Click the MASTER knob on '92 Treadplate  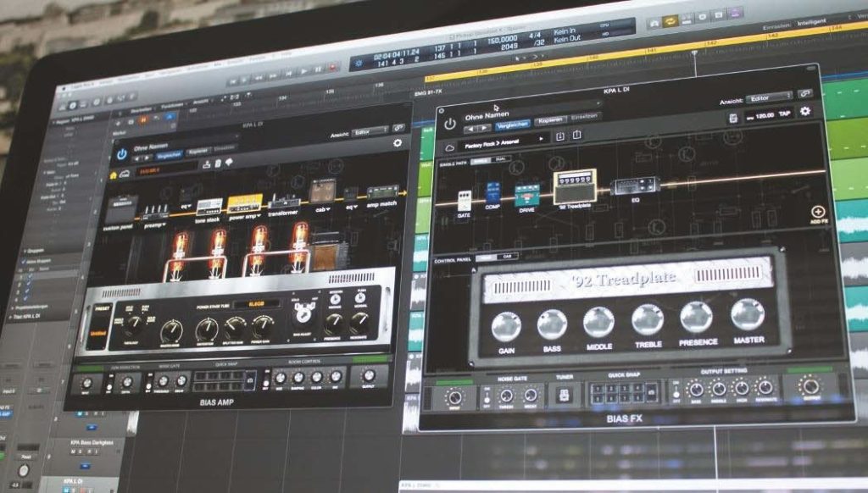(x=748, y=313)
